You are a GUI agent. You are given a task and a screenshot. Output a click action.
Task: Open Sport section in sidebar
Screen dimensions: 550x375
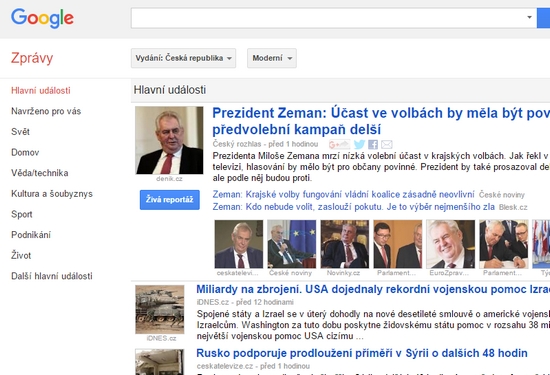click(x=22, y=214)
